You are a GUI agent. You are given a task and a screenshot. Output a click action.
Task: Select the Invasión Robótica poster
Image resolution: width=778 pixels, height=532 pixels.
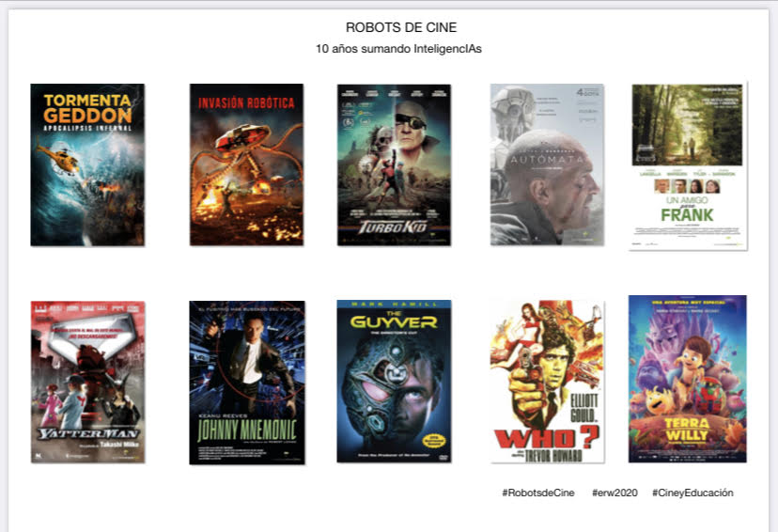coord(246,164)
